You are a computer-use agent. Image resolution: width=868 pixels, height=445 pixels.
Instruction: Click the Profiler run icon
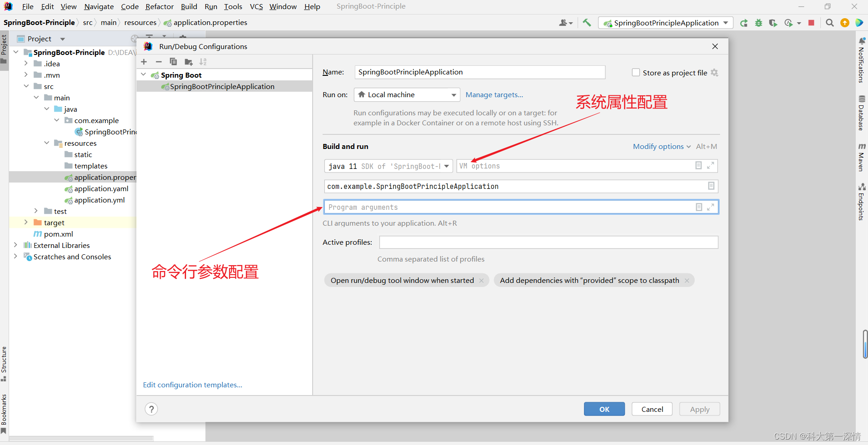pyautogui.click(x=789, y=23)
